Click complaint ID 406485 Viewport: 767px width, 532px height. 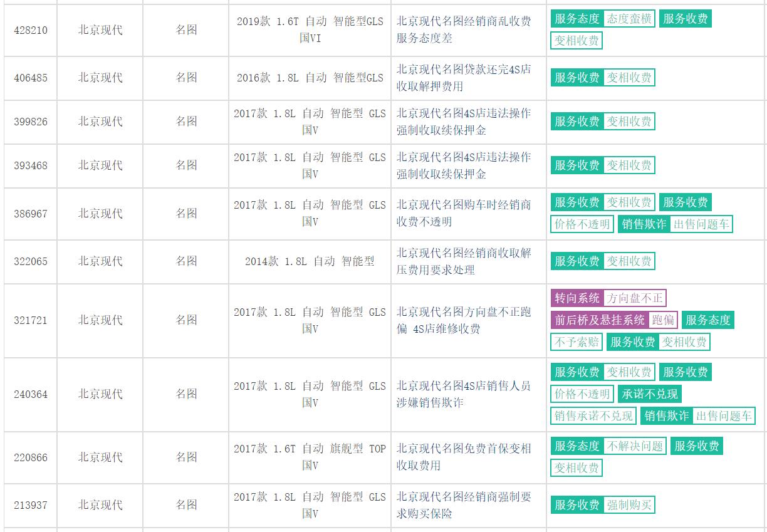(x=31, y=78)
